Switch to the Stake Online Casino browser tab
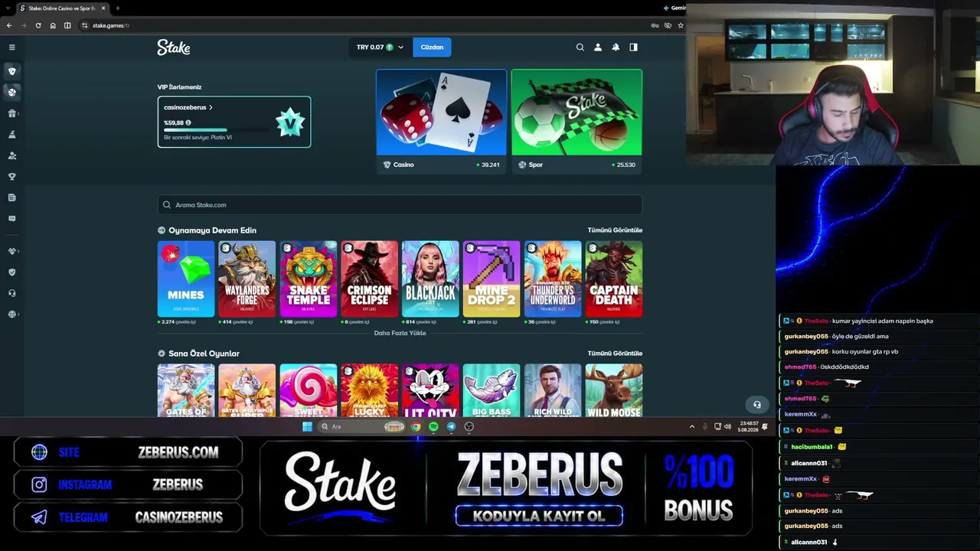Viewport: 980px width, 551px height. (63, 8)
